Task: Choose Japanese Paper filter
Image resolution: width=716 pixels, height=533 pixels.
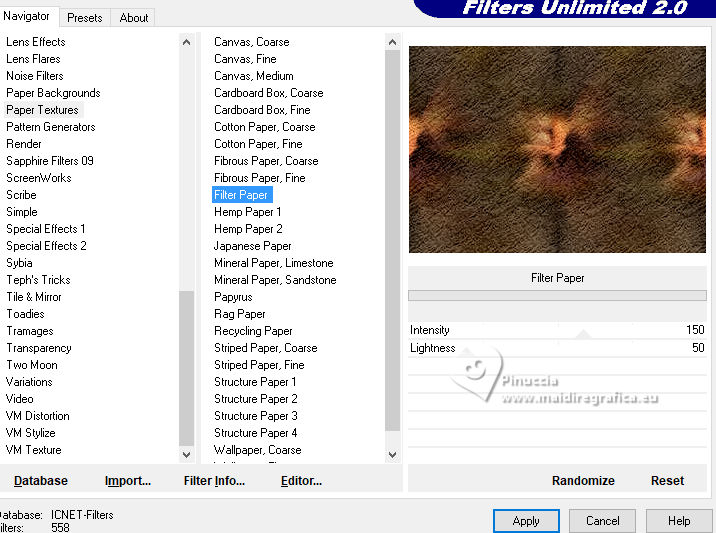Action: coord(253,246)
